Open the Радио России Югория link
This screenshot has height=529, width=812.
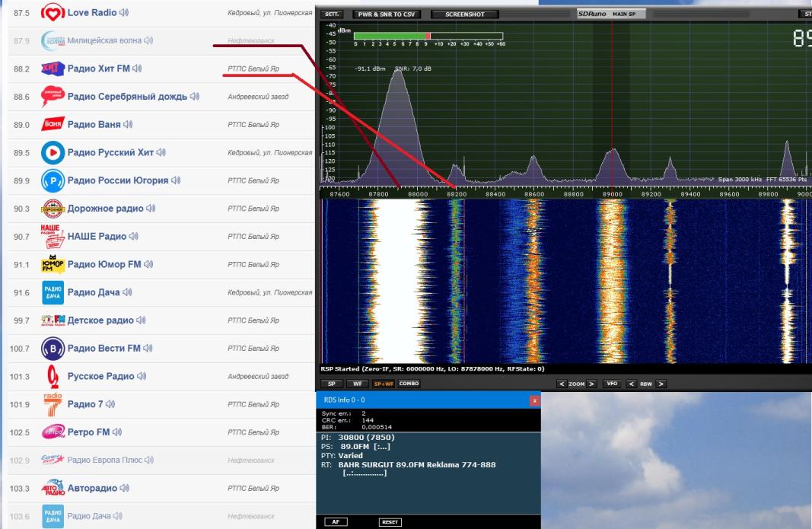pyautogui.click(x=118, y=180)
